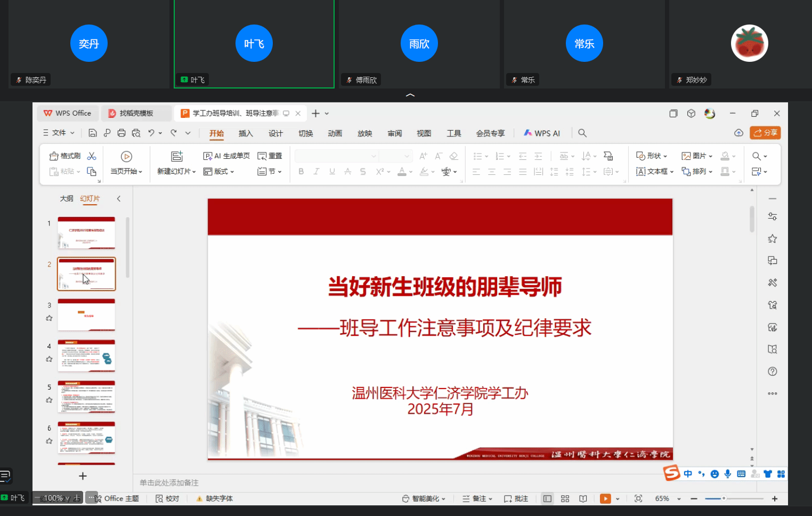Click the orange 分享 share button
This screenshot has height=516, width=812.
point(765,133)
